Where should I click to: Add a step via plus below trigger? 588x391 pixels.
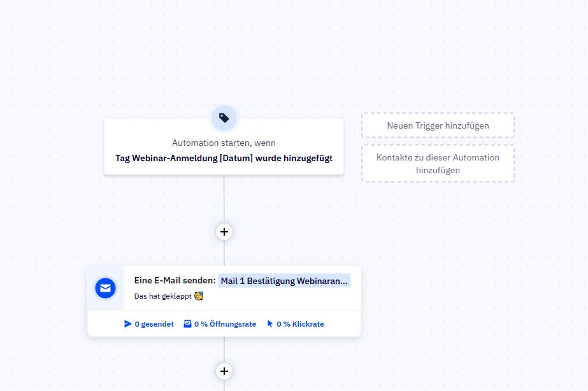(224, 232)
